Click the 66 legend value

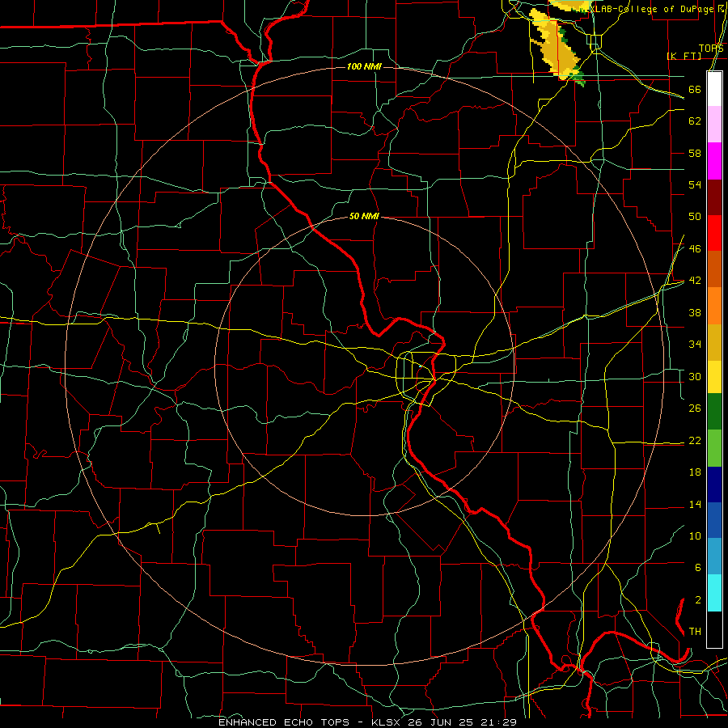tap(695, 90)
